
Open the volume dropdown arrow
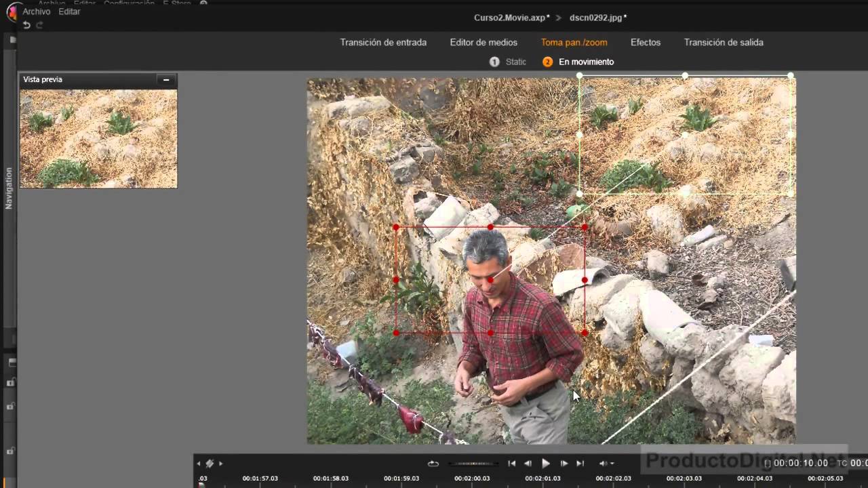pos(612,464)
